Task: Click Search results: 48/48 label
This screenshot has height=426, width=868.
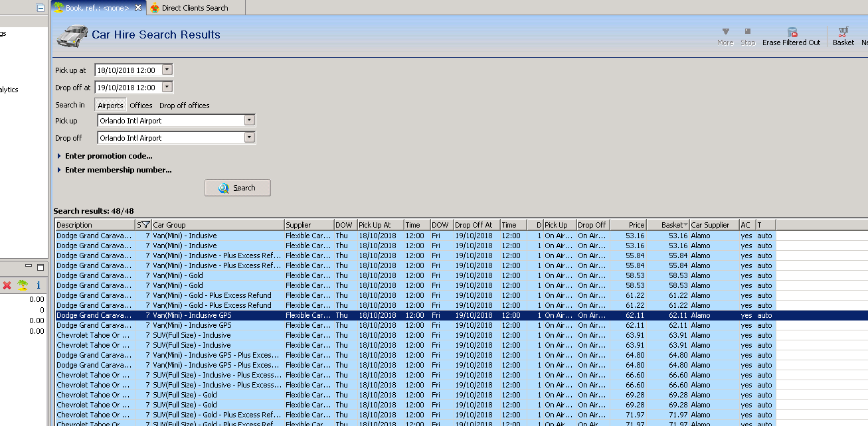Action: tap(94, 211)
